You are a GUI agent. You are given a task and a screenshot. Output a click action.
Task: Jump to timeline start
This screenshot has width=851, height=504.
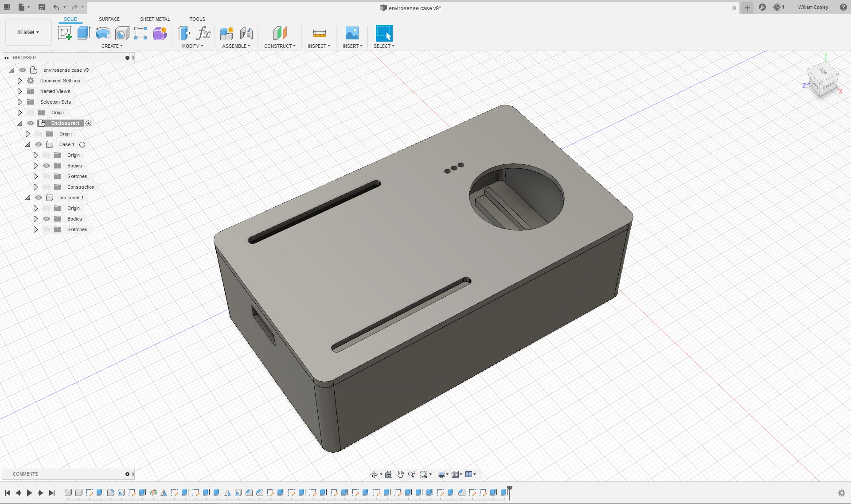pyautogui.click(x=8, y=493)
